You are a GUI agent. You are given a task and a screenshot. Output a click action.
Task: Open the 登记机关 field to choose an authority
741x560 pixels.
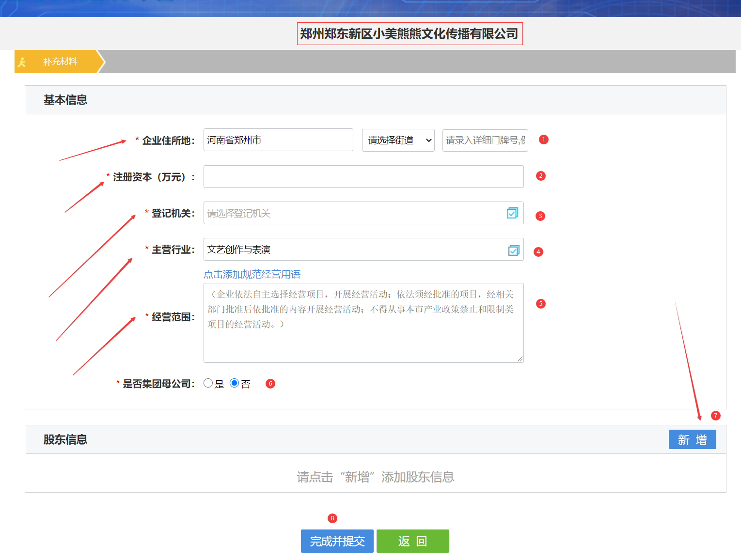click(339, 213)
